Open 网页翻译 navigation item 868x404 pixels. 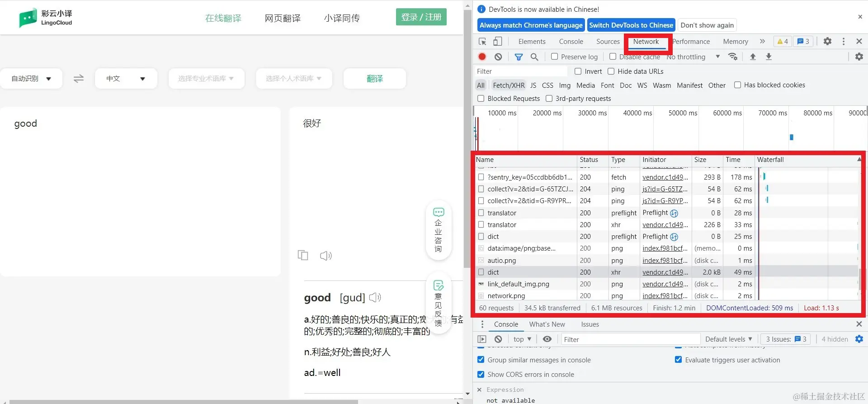tap(283, 18)
